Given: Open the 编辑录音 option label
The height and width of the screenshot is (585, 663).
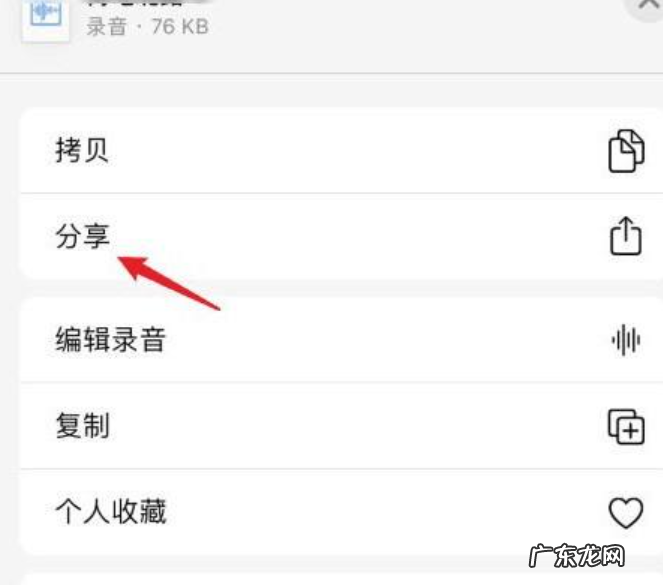Looking at the screenshot, I should [x=110, y=339].
